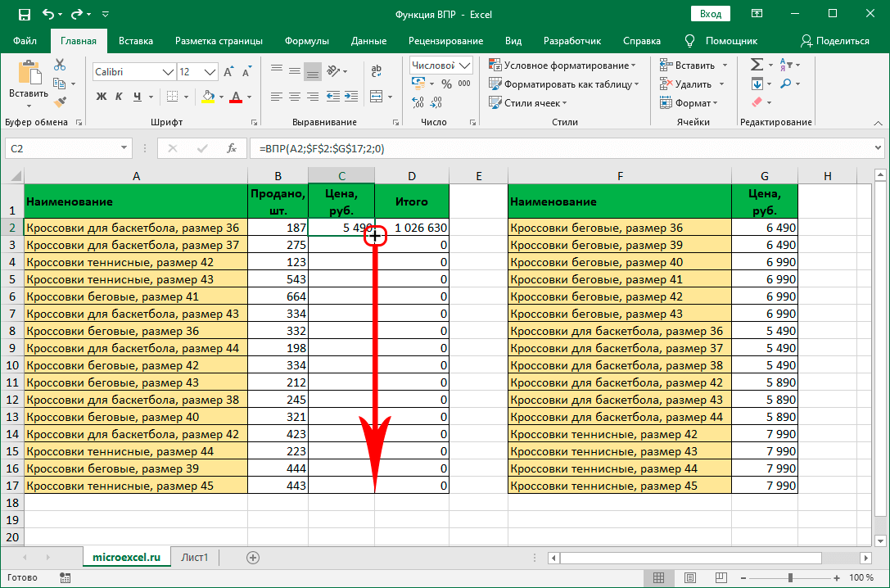Screen dimensions: 890x588
Task: Switch to Page Layout view in status bar
Action: point(690,578)
